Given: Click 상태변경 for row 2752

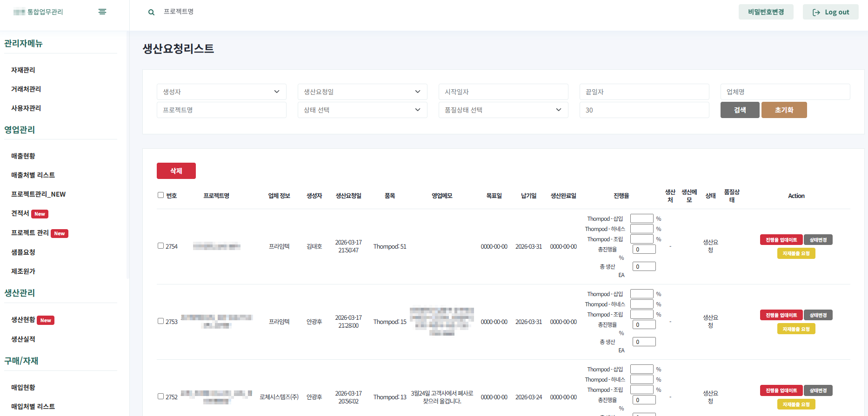Looking at the screenshot, I should click(x=818, y=390).
